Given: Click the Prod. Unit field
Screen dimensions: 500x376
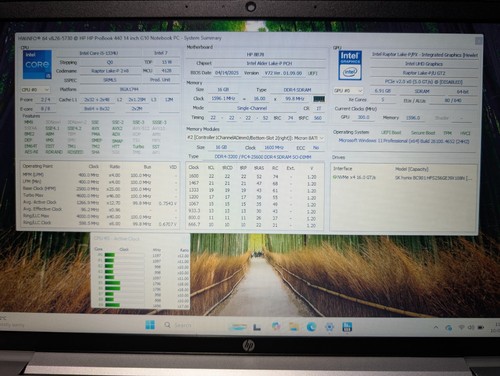Looking at the screenshot, I should [160, 80].
